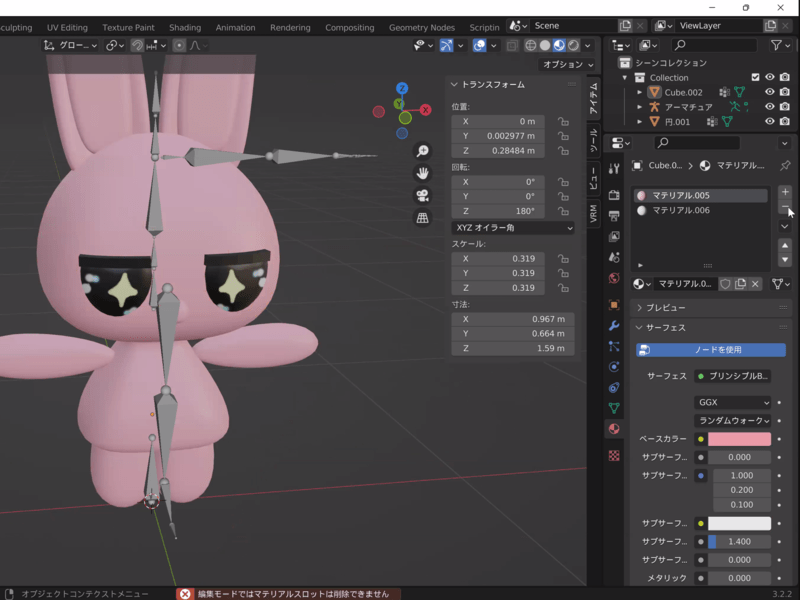Disable rendering for アーマチュア camera icon
The width and height of the screenshot is (800, 600).
(785, 107)
